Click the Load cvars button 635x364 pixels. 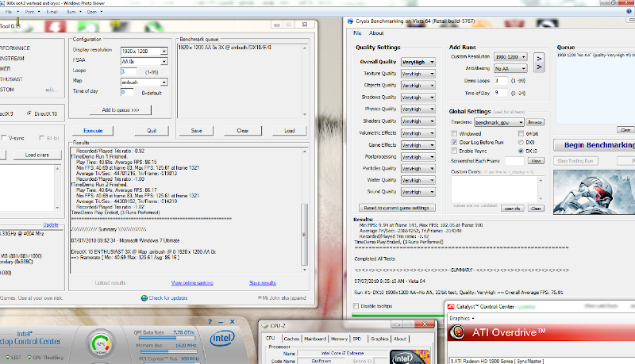(x=37, y=155)
